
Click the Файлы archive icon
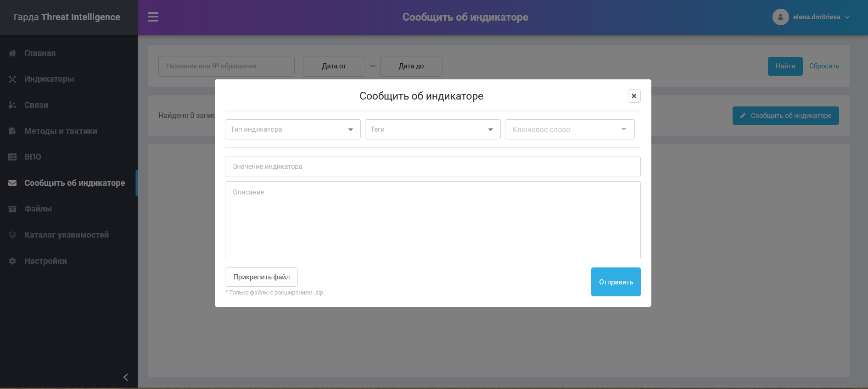pyautogui.click(x=12, y=209)
